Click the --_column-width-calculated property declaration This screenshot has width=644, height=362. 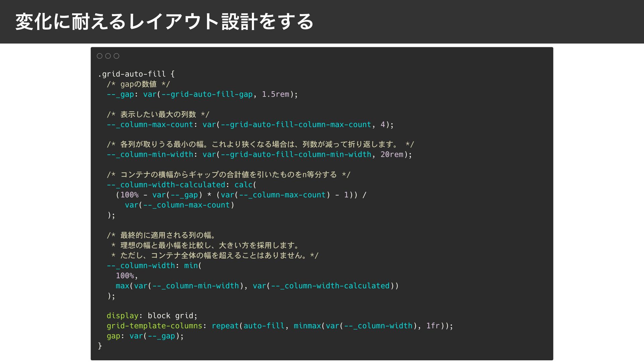tap(166, 185)
